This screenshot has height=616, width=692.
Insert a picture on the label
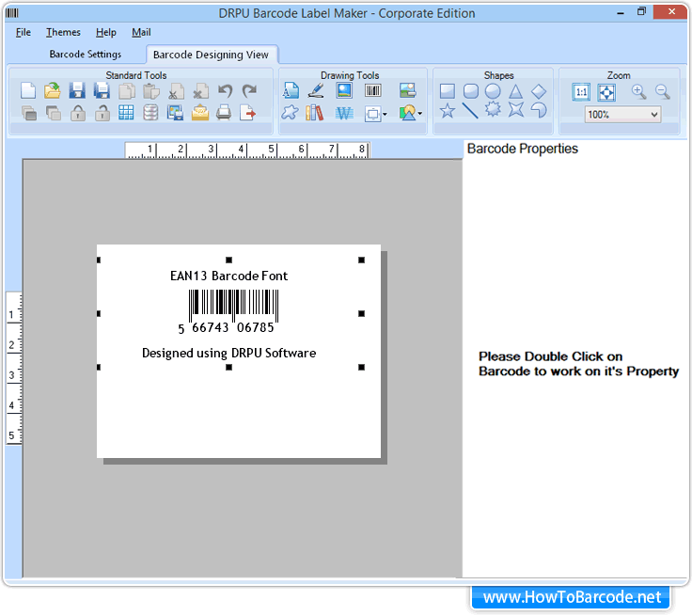(x=344, y=91)
